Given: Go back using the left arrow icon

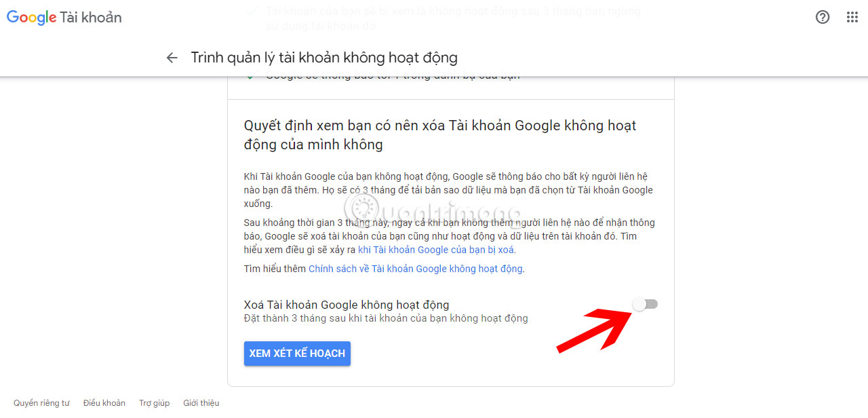Looking at the screenshot, I should (x=172, y=58).
